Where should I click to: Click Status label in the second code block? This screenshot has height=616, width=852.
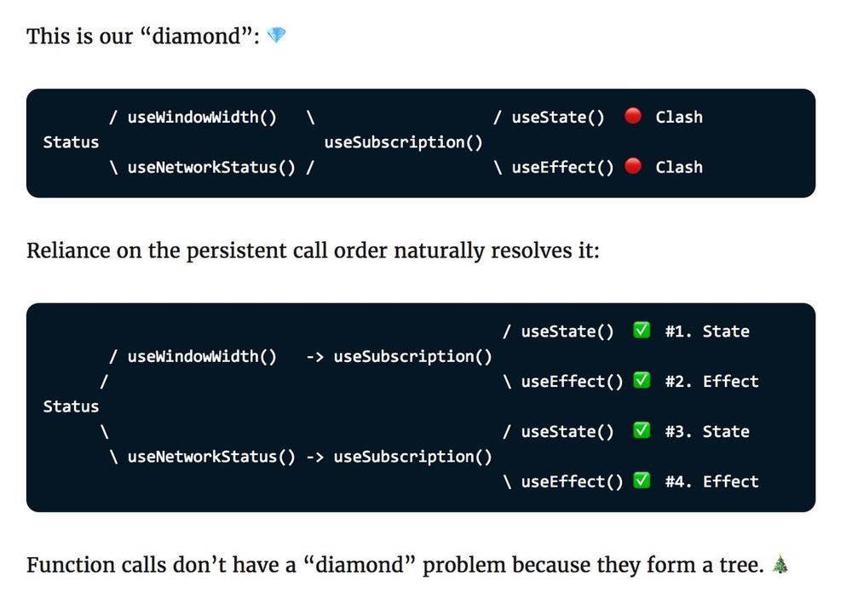coord(71,406)
